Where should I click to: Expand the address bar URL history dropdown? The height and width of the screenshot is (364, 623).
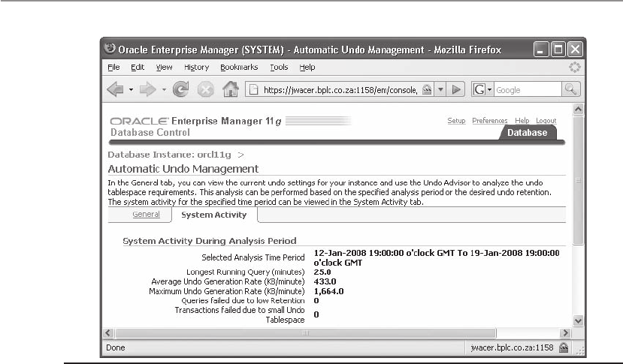point(440,90)
